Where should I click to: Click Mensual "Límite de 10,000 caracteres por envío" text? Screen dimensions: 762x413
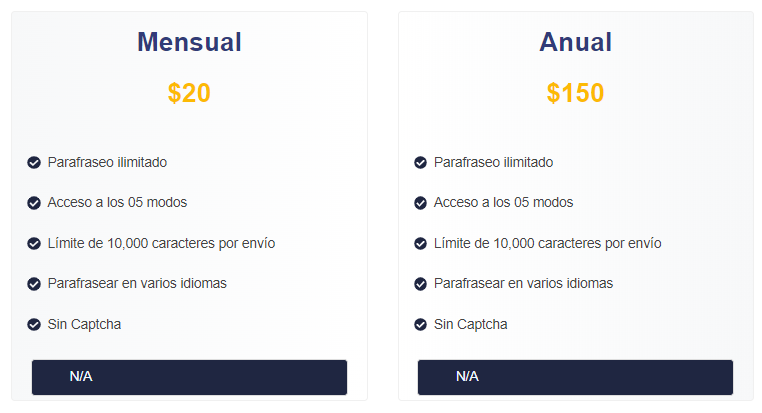[161, 243]
